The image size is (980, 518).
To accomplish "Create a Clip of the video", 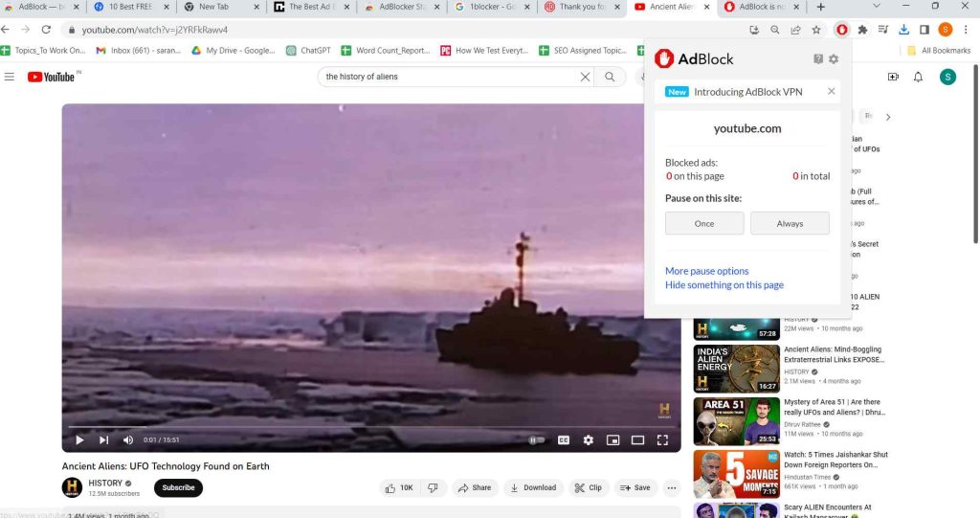I will [x=589, y=488].
